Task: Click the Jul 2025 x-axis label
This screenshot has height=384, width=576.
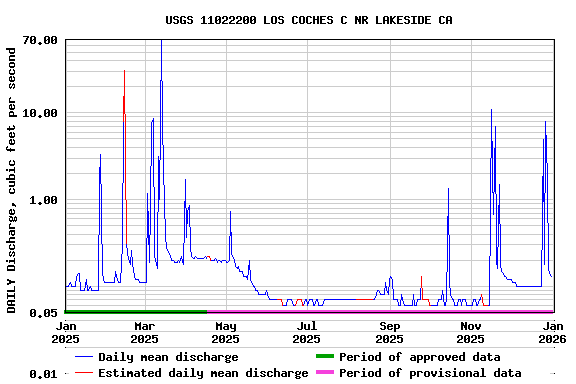Action: [x=307, y=332]
